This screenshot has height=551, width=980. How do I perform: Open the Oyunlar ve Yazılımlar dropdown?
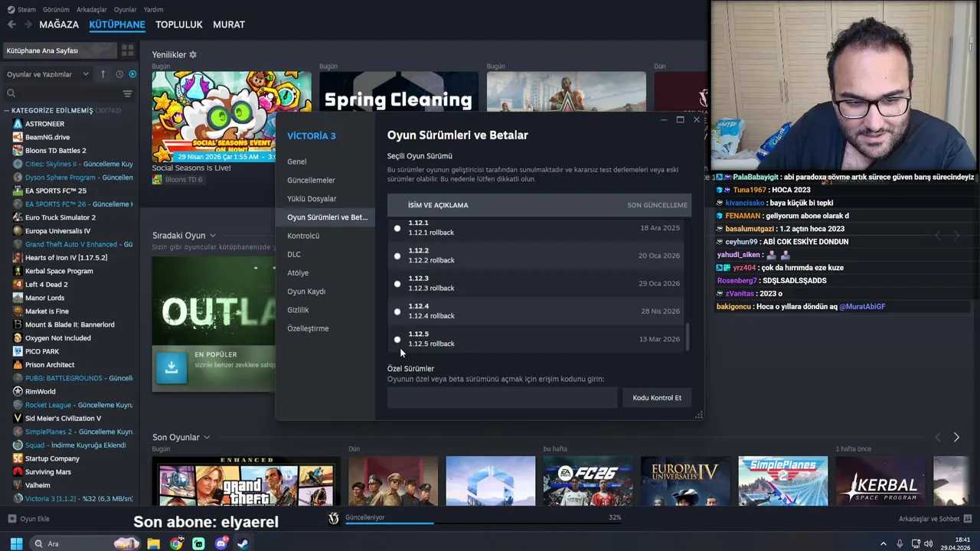coord(47,74)
